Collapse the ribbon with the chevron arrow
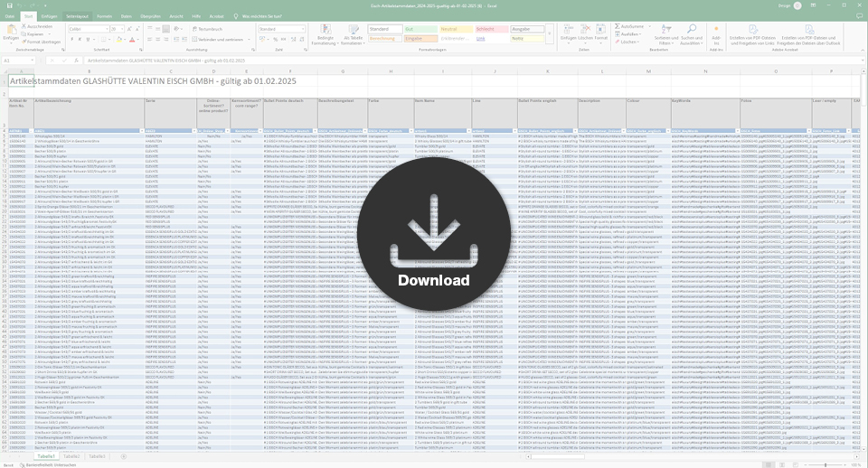Screen dimensions: 868x468 tap(862, 50)
